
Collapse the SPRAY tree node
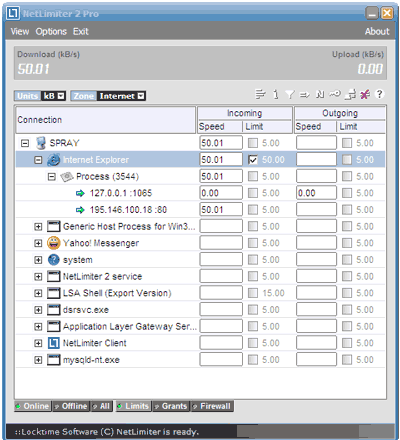tap(25, 143)
